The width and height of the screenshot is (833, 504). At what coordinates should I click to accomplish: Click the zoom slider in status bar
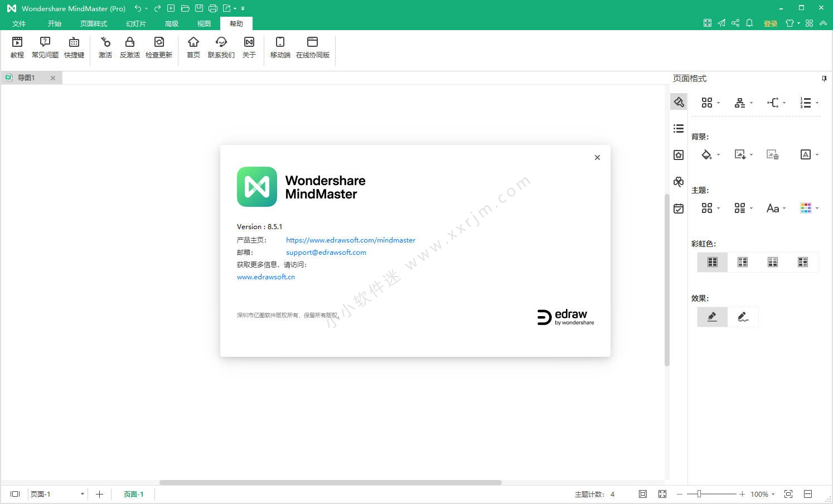click(699, 494)
